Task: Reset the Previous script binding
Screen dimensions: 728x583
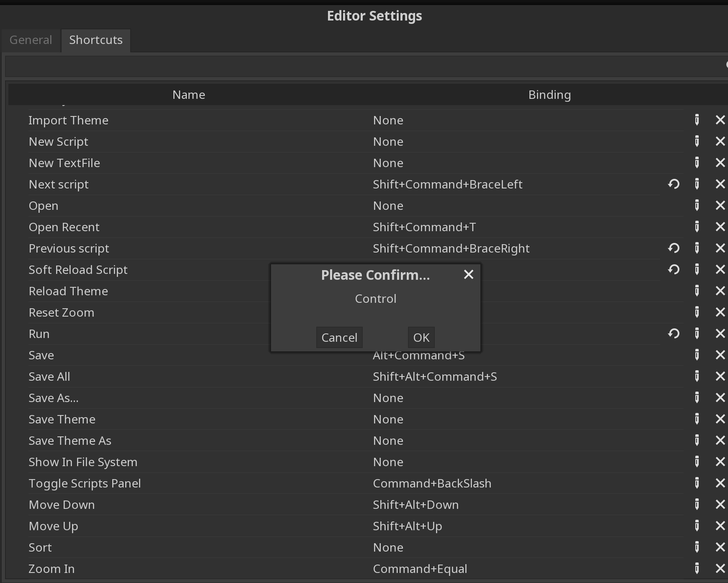Action: click(674, 248)
